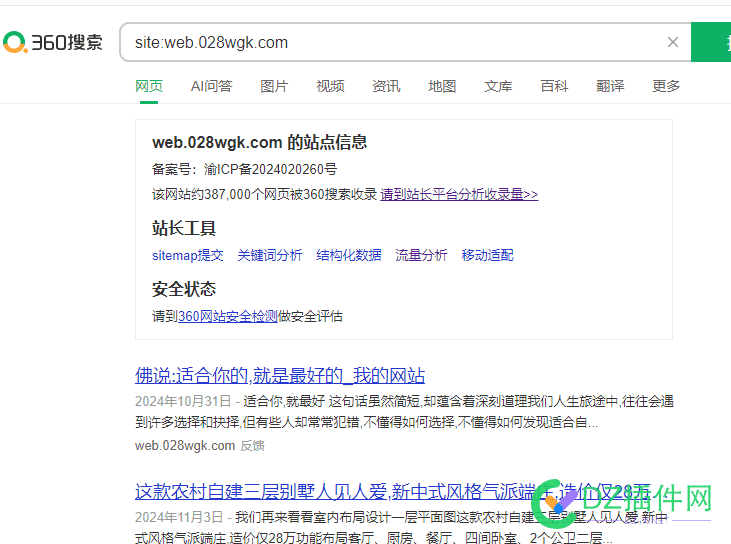Open the 这款农村自建三层别墅 result title
This screenshot has height=544, width=731.
(393, 492)
